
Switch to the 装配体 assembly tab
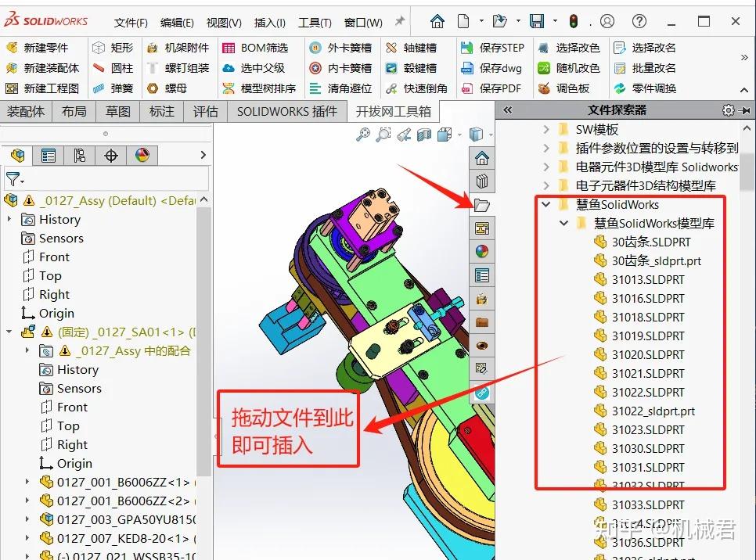(26, 111)
